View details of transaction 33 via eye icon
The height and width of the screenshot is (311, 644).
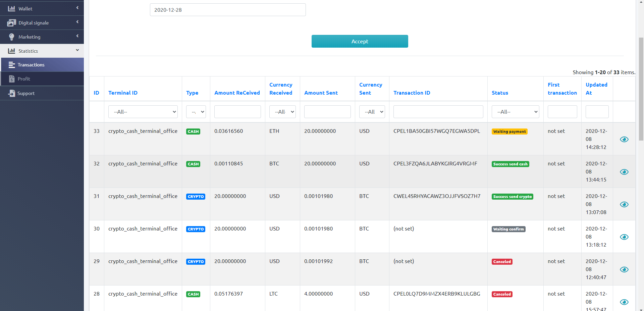point(624,139)
